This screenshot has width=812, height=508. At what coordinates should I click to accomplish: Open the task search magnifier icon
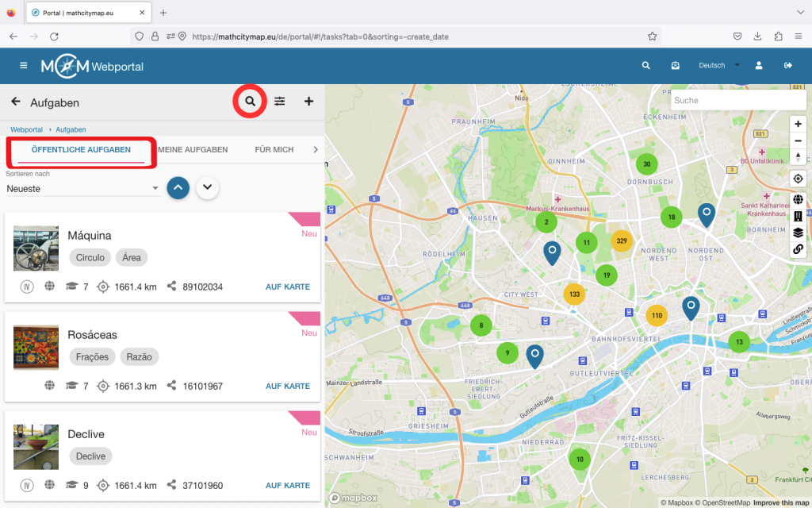tap(250, 102)
